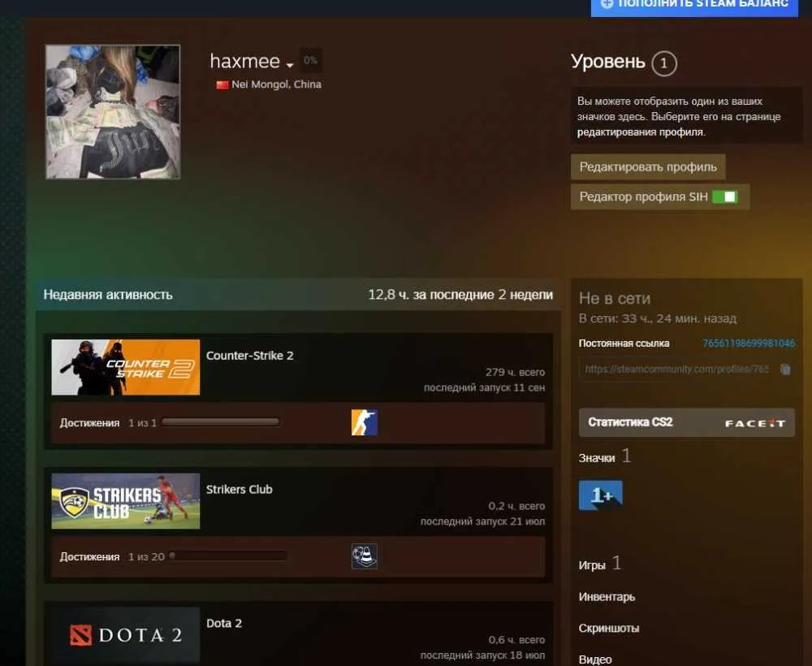Open the Инвентарь section
Screen dimensions: 812x666
point(607,597)
